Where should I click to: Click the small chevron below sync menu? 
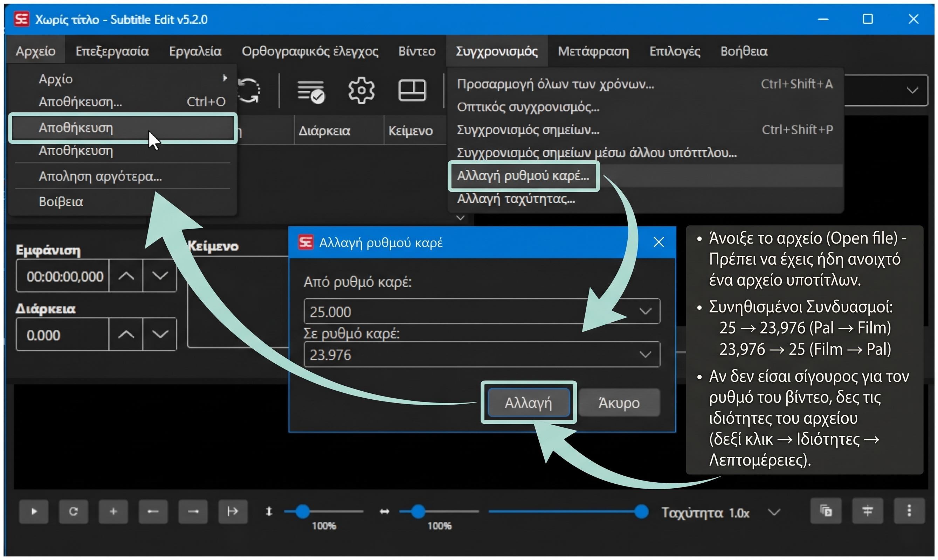point(460,218)
